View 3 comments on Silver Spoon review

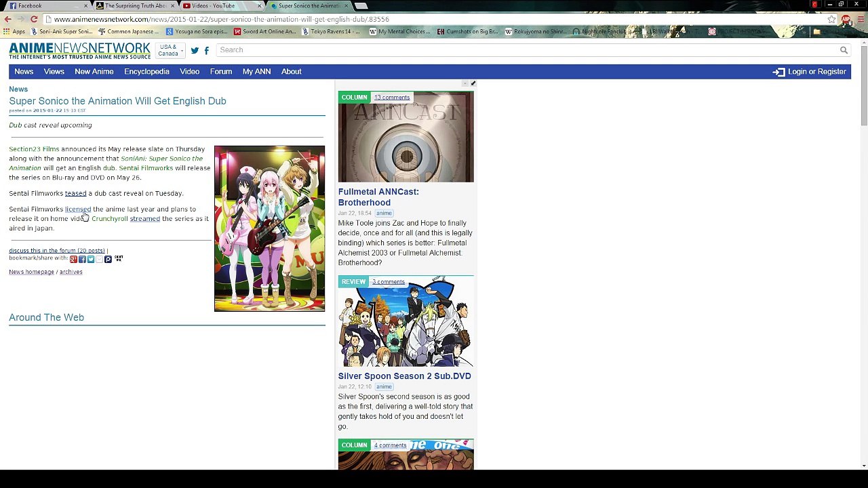388,282
